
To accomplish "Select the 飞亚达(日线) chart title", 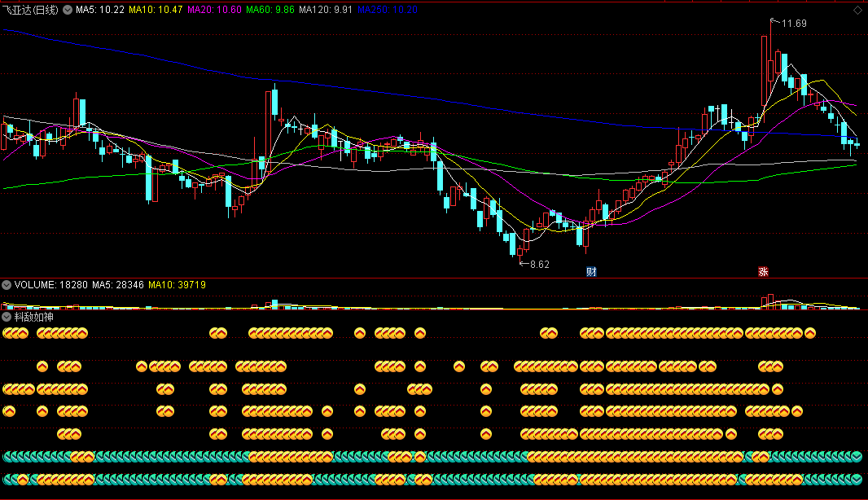I will point(30,10).
